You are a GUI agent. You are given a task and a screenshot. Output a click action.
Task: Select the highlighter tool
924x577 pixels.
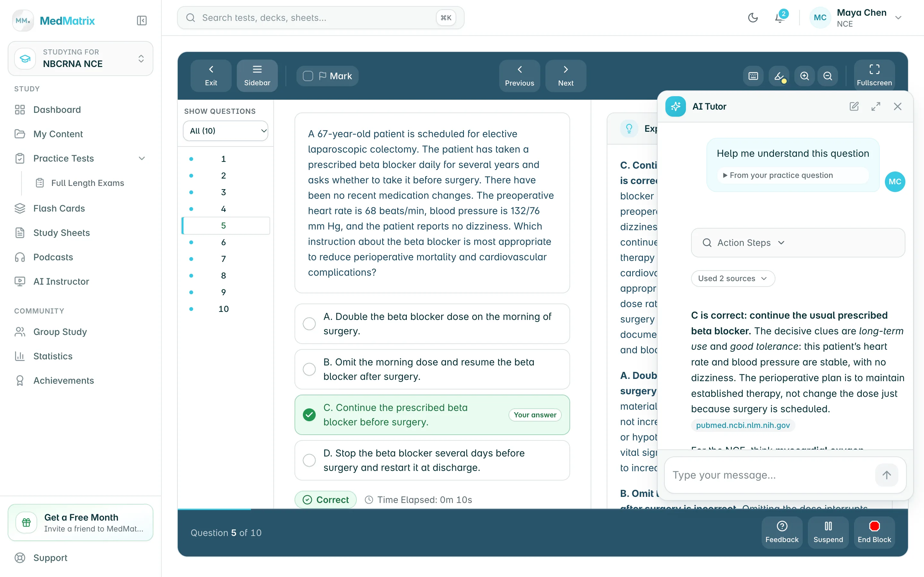point(779,76)
